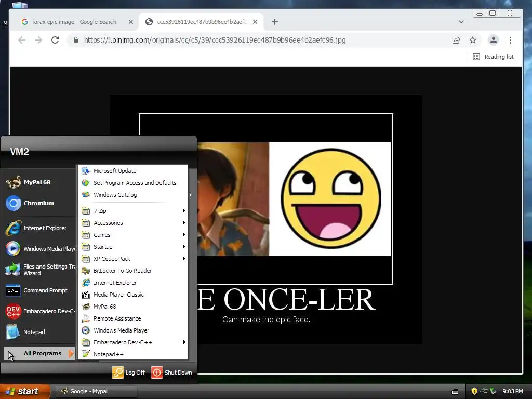Image resolution: width=532 pixels, height=399 pixels.
Task: Open the browser profile avatar
Action: click(494, 40)
